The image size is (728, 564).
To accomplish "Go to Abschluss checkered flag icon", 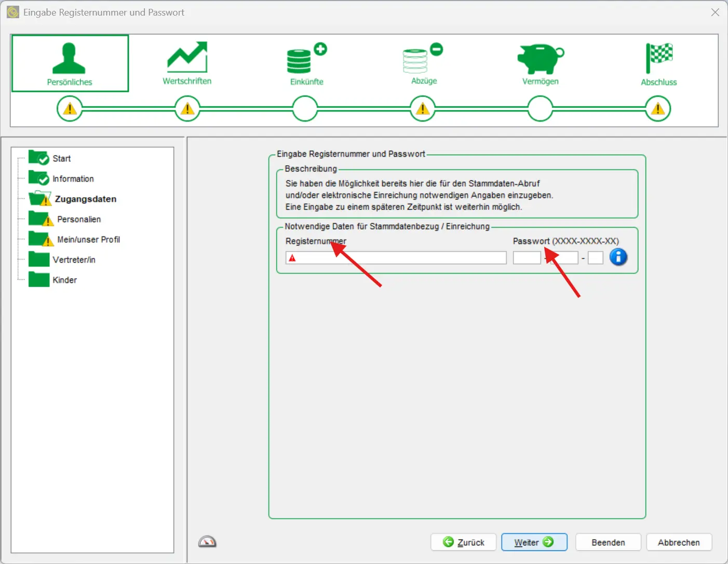I will [x=658, y=58].
